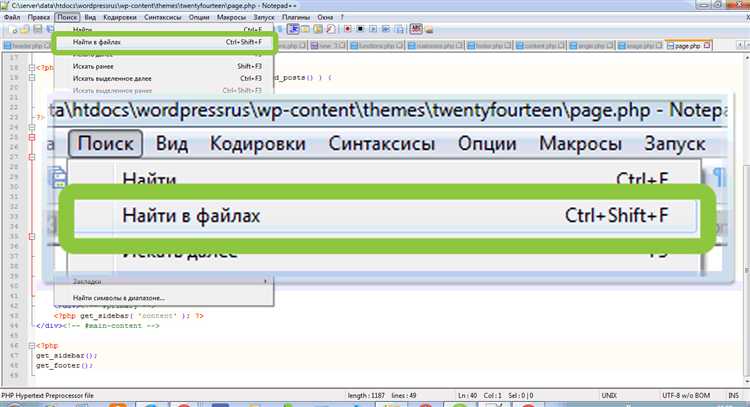Screen dimensions: 750x407
Task: Click the INS status bar indicator
Action: coord(733,396)
